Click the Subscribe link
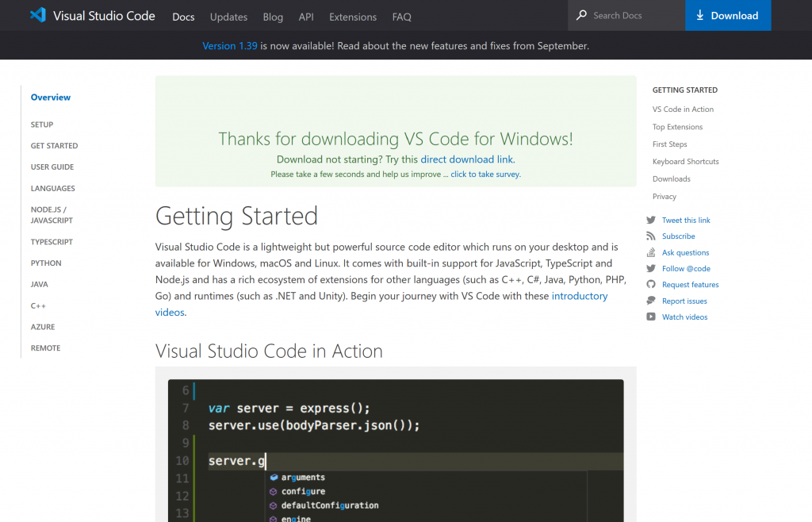Viewport: 812px width, 522px height. [678, 236]
